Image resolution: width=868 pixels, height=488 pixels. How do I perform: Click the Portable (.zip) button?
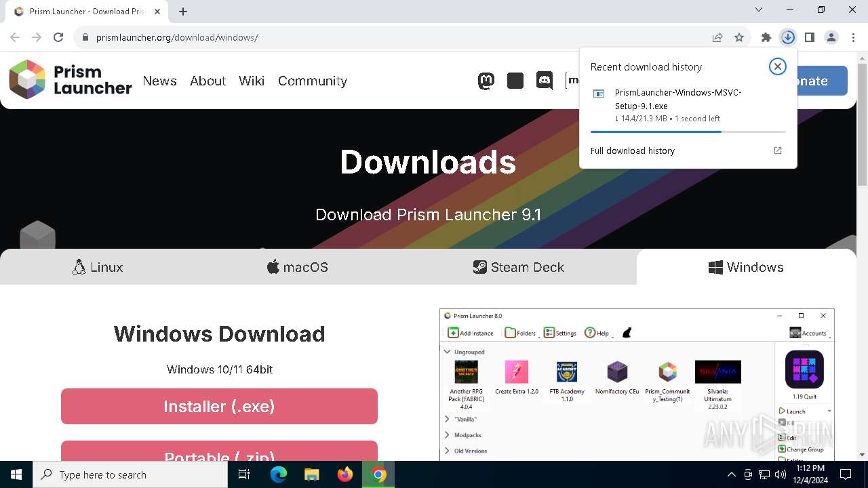(219, 451)
